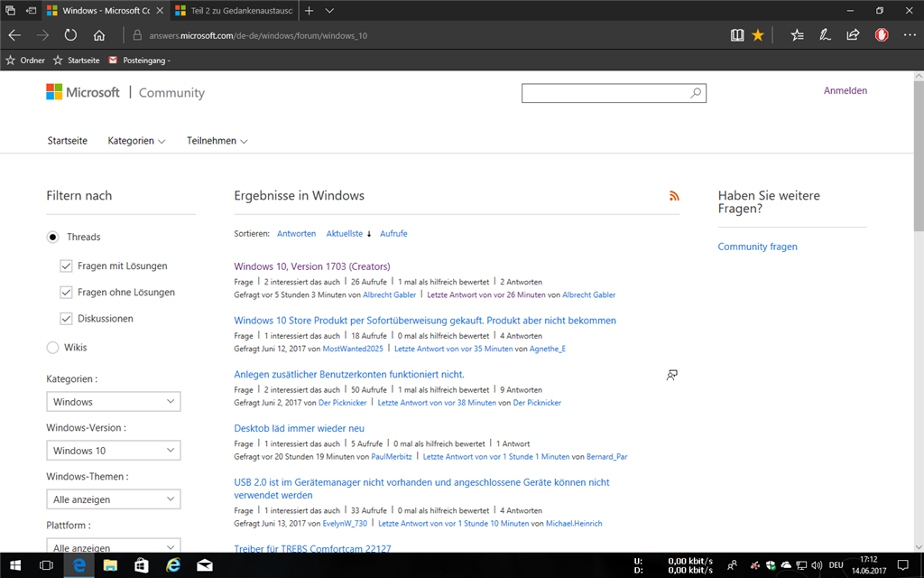Show tab previews chevron
The image size is (924, 578).
[x=329, y=11]
